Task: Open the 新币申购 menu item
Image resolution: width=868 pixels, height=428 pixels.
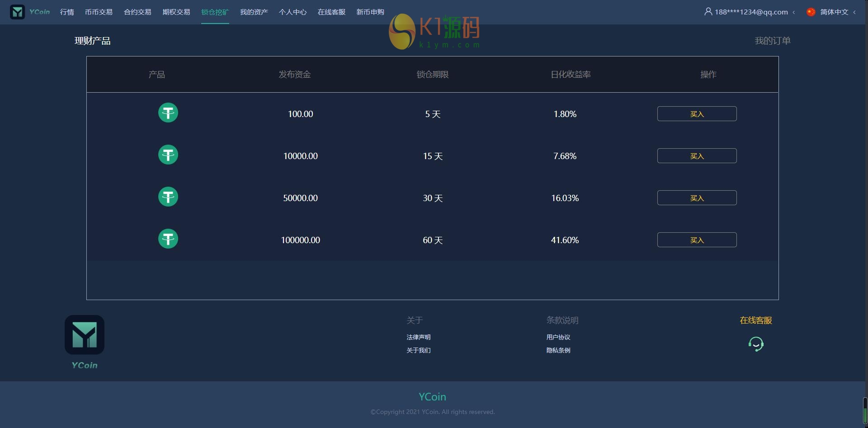Action: coord(370,12)
